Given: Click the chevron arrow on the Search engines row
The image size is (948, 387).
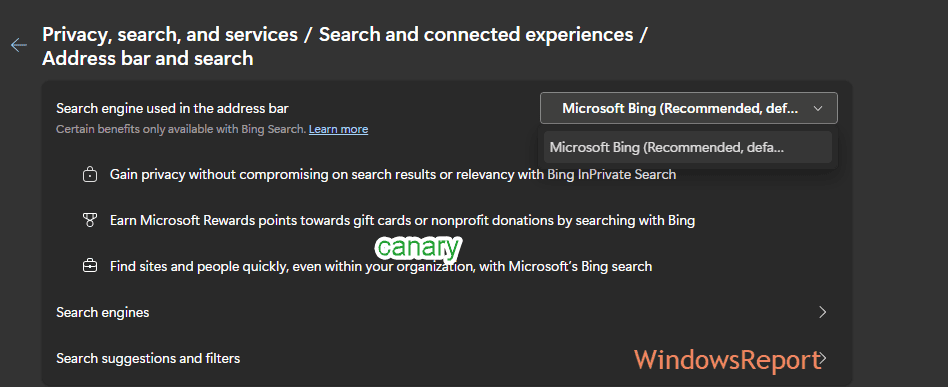Looking at the screenshot, I should coord(822,312).
